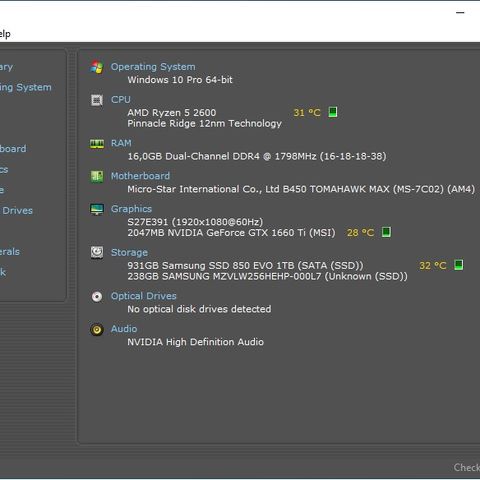Click the Storage hard drive icon
Image resolution: width=480 pixels, height=480 pixels.
point(97,253)
